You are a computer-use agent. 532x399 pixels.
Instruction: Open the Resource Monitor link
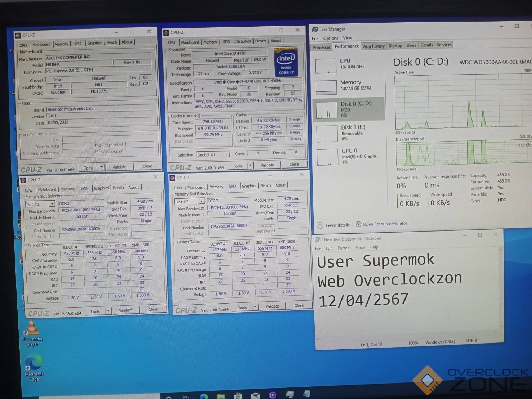coord(385,224)
